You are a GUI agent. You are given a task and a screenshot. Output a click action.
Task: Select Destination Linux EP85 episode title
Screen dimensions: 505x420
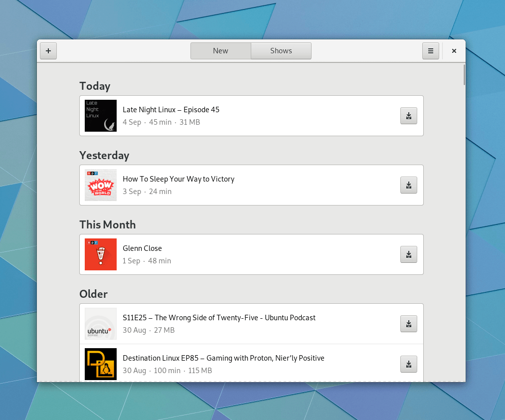[223, 358]
